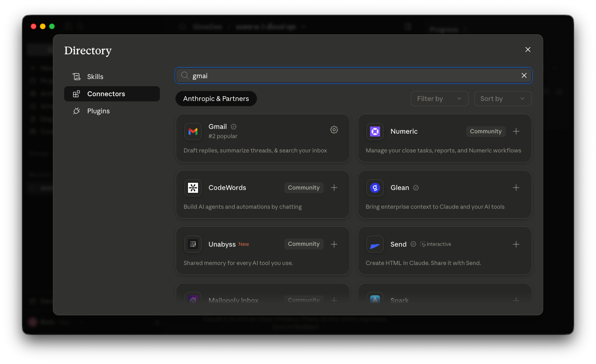Click the Glean verified badge
This screenshot has width=596, height=364.
point(416,188)
